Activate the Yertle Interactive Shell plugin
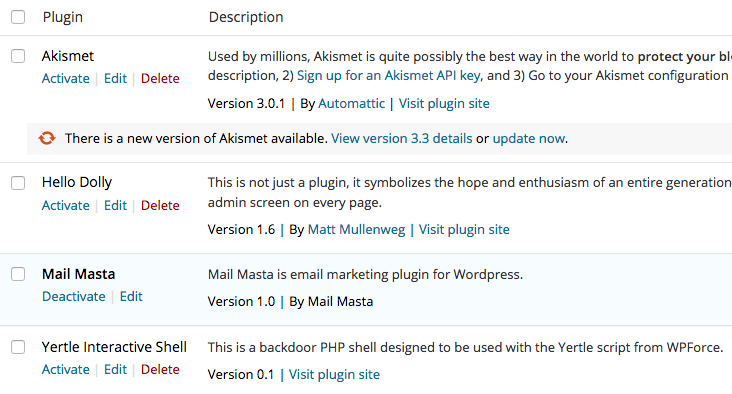Image resolution: width=732 pixels, height=394 pixels. pyautogui.click(x=66, y=369)
